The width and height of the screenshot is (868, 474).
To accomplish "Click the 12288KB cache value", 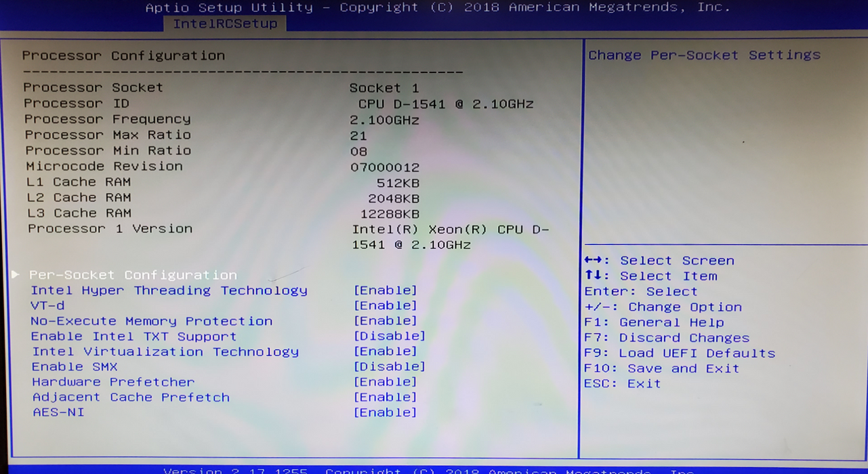I will [x=389, y=214].
